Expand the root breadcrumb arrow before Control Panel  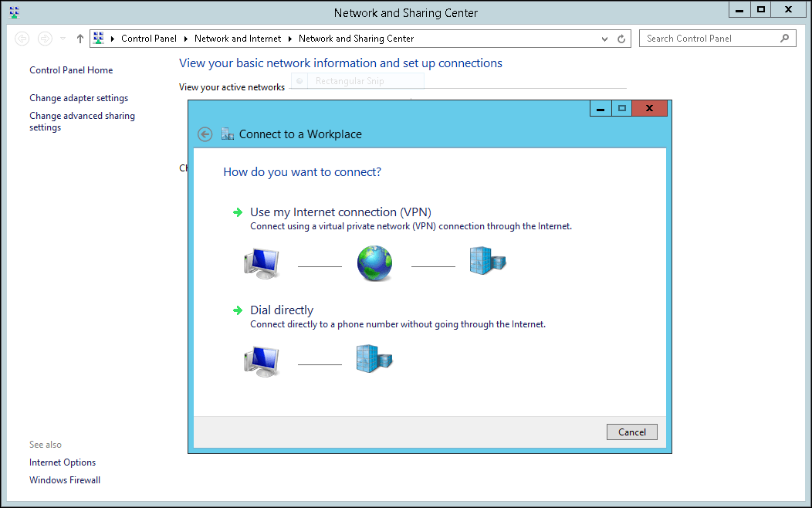[113, 39]
